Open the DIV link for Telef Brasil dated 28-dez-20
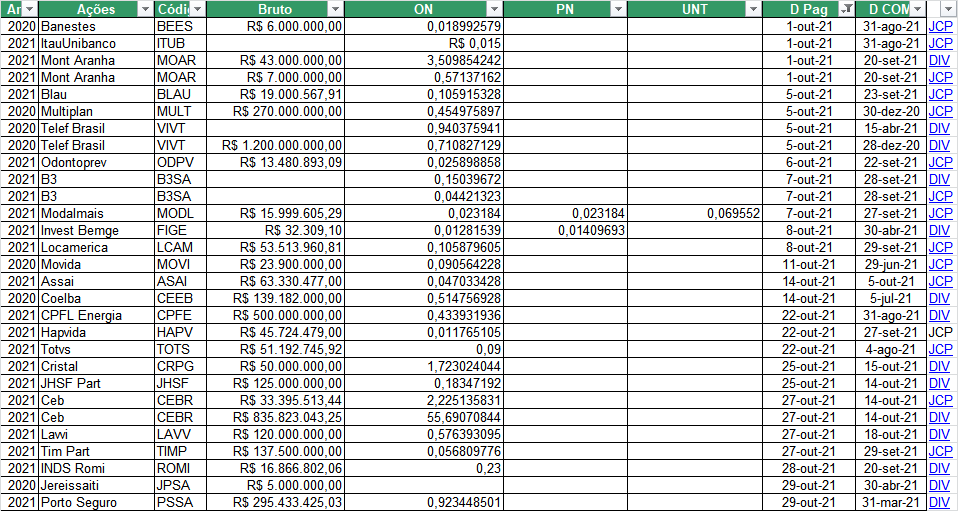Image resolution: width=958 pixels, height=511 pixels. 939,145
